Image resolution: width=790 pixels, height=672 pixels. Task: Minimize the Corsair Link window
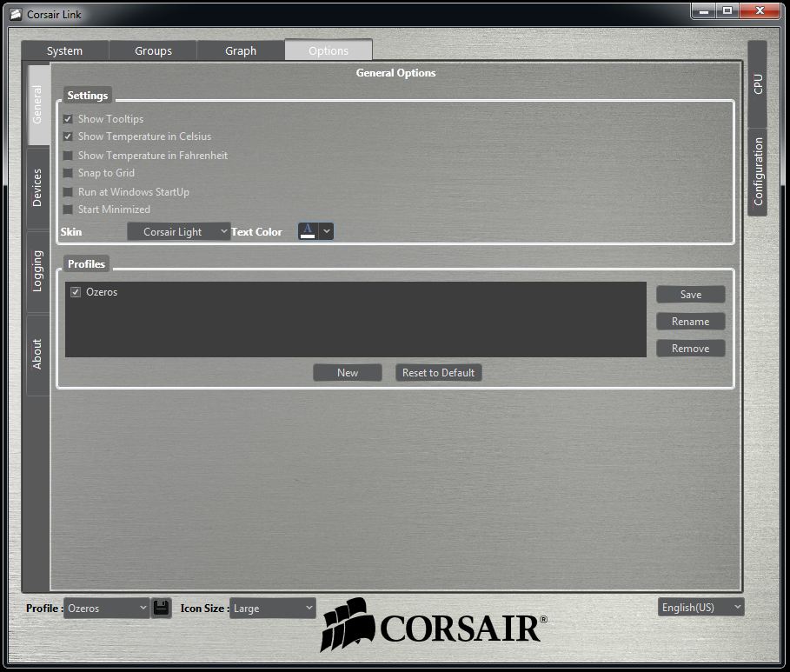tap(703, 10)
